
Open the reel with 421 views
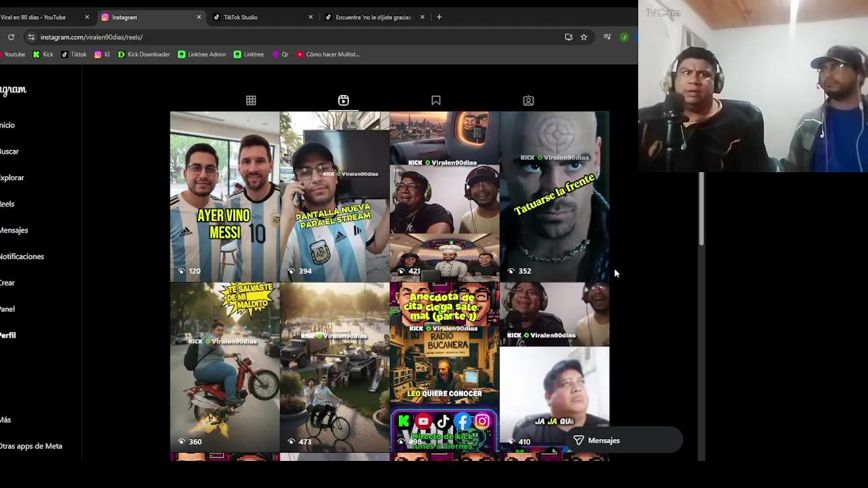coord(444,197)
